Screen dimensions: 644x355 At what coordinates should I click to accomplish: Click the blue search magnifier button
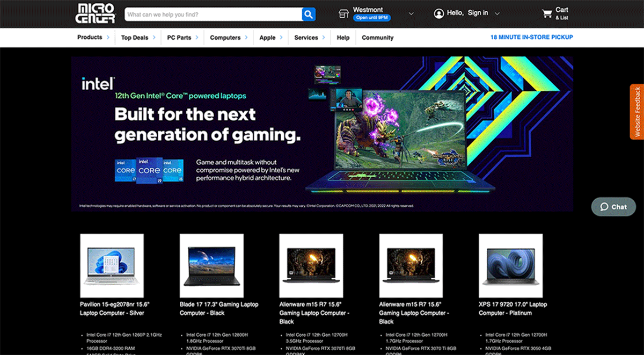click(309, 14)
